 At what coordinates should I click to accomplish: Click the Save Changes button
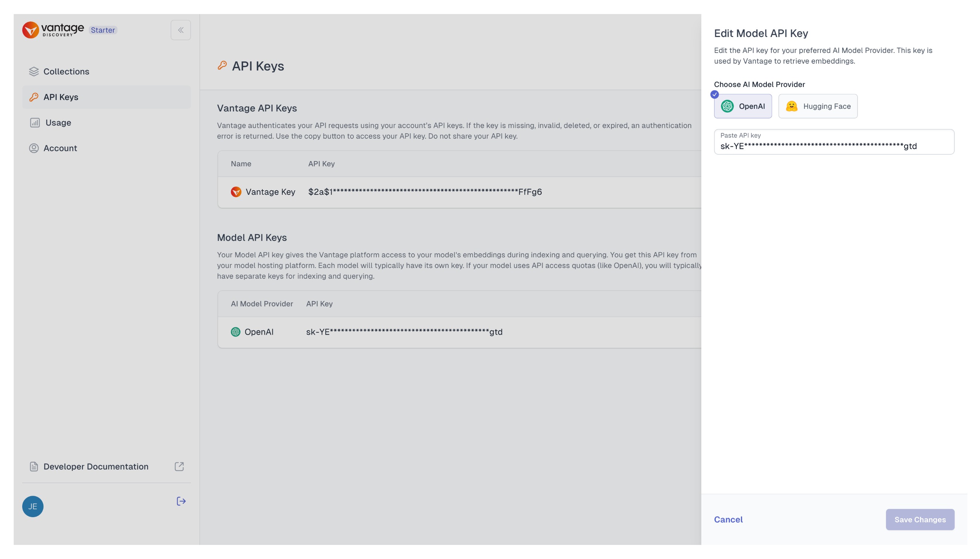[920, 519]
